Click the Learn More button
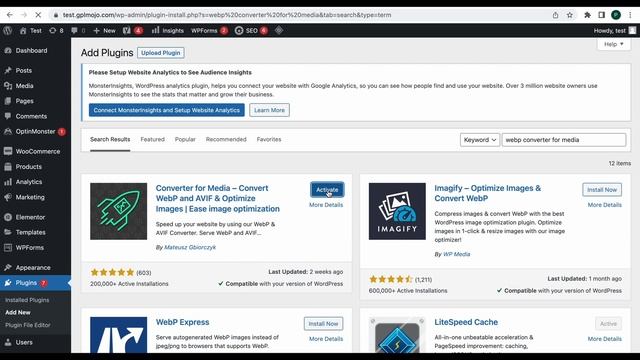Image resolution: width=640 pixels, height=360 pixels. click(x=269, y=110)
